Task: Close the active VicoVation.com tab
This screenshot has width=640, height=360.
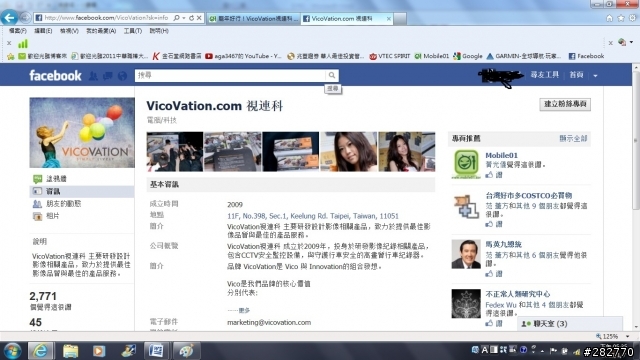Action: coord(389,18)
